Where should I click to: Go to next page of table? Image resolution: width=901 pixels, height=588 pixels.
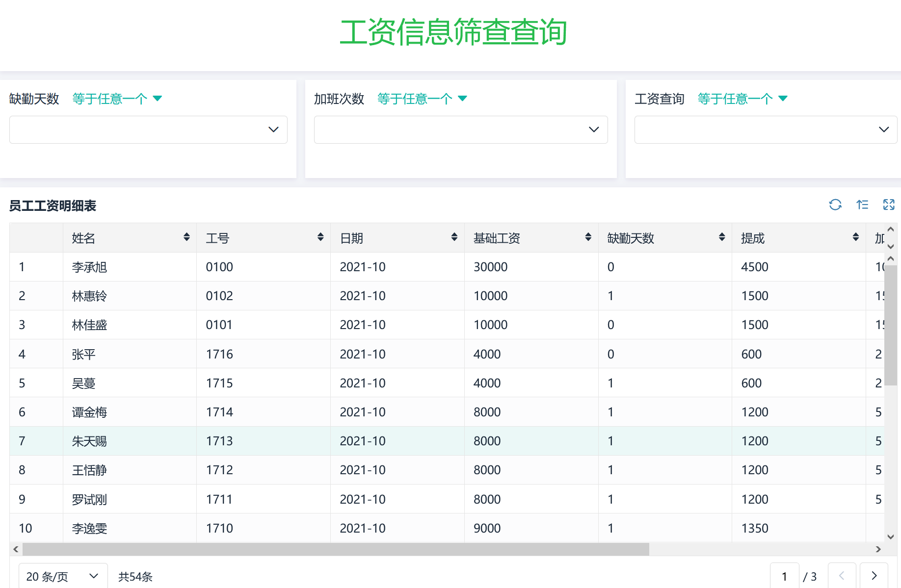(874, 576)
